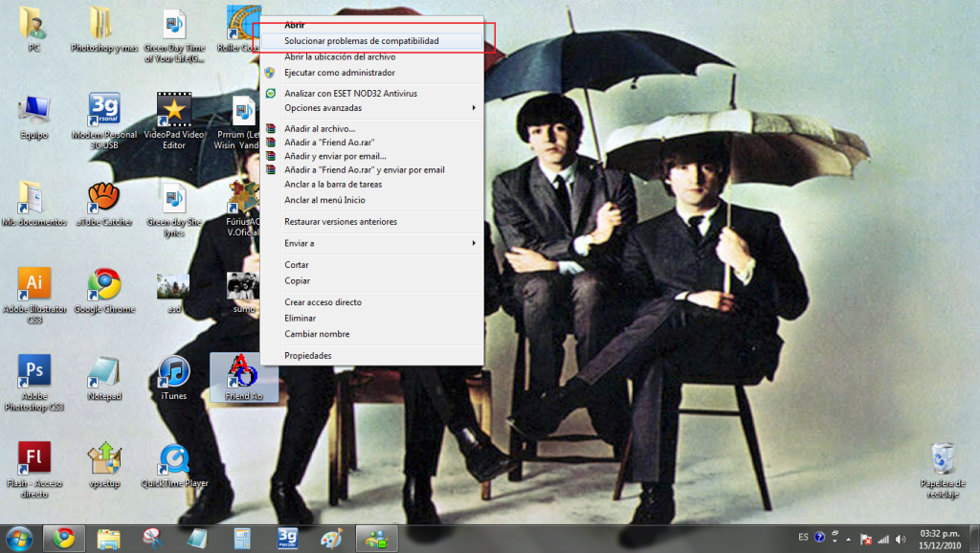Image resolution: width=980 pixels, height=553 pixels.
Task: Select the iTunes desktop shortcut
Action: 174,378
